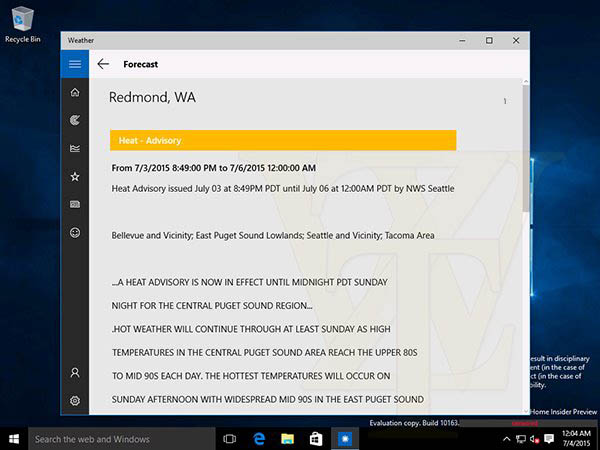Minimize the Weather window

click(x=462, y=40)
